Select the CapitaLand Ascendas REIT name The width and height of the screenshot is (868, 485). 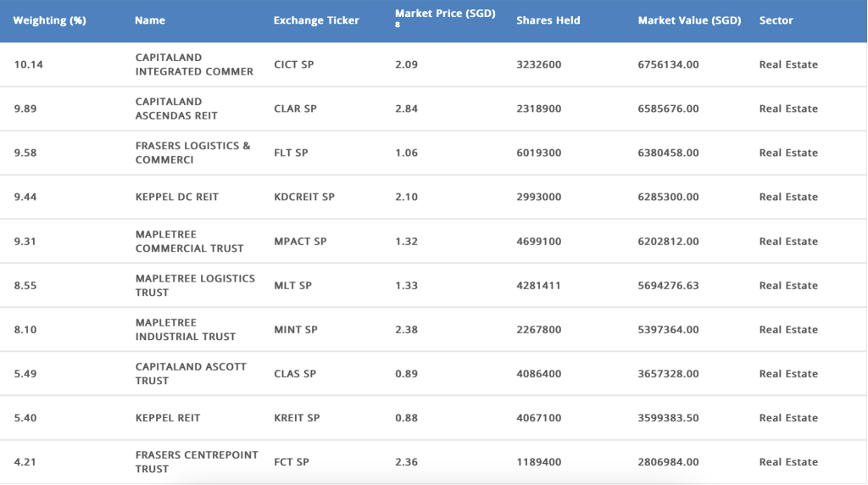(x=176, y=109)
